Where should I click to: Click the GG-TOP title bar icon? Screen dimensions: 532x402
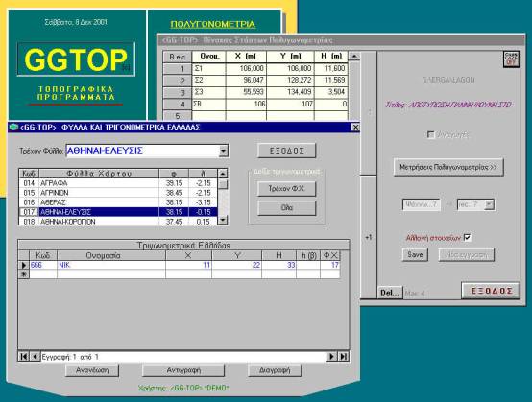coord(13,127)
